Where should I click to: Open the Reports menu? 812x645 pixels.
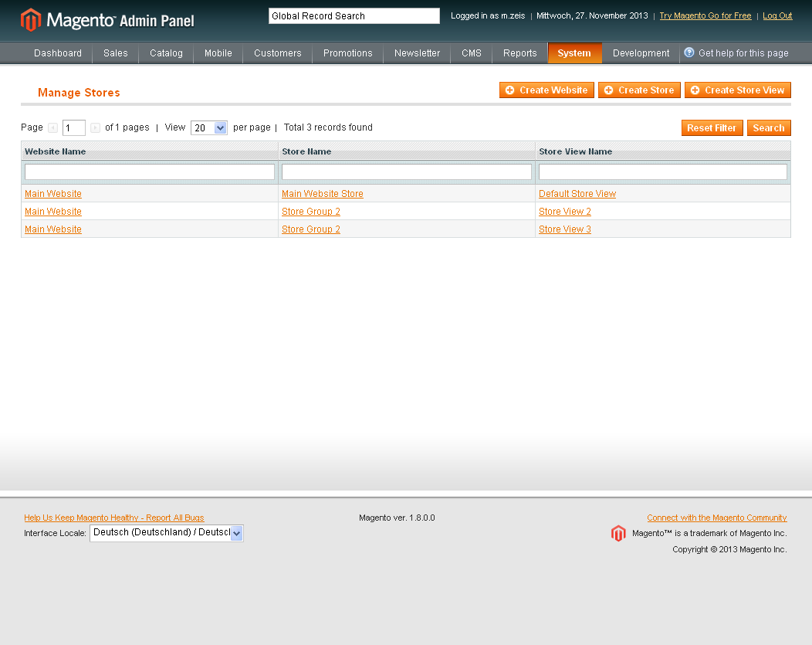(x=520, y=53)
